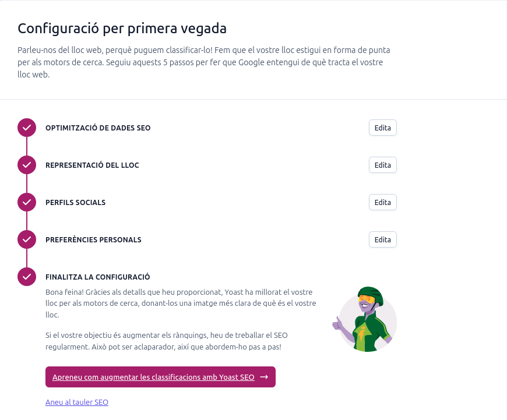Click the Bona feina congratulation paragraph
The image size is (507, 420).
point(181,302)
